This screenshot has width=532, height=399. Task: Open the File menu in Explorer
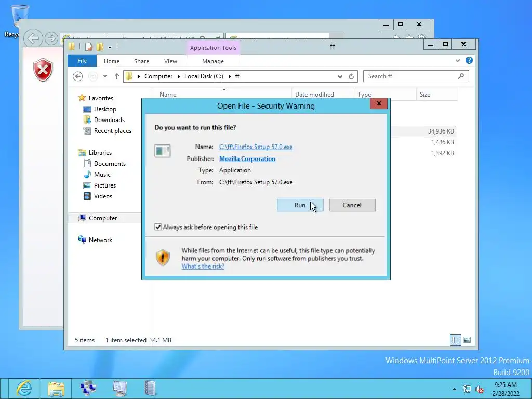(x=82, y=61)
